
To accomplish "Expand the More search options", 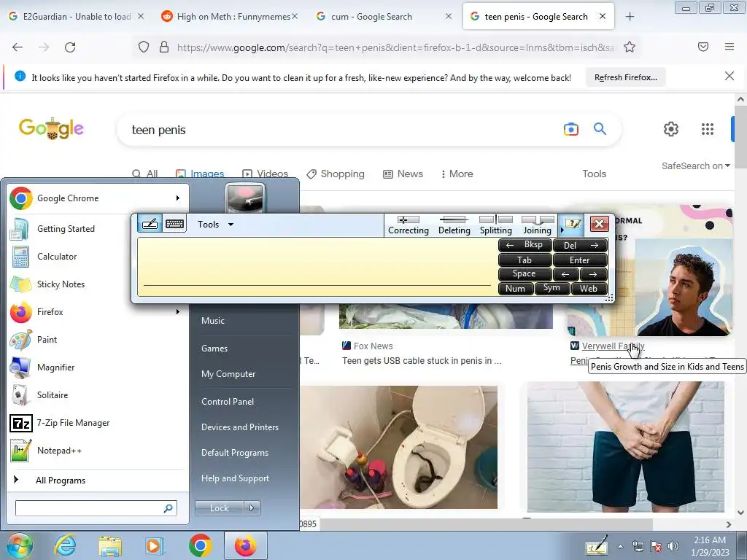I will (x=457, y=174).
